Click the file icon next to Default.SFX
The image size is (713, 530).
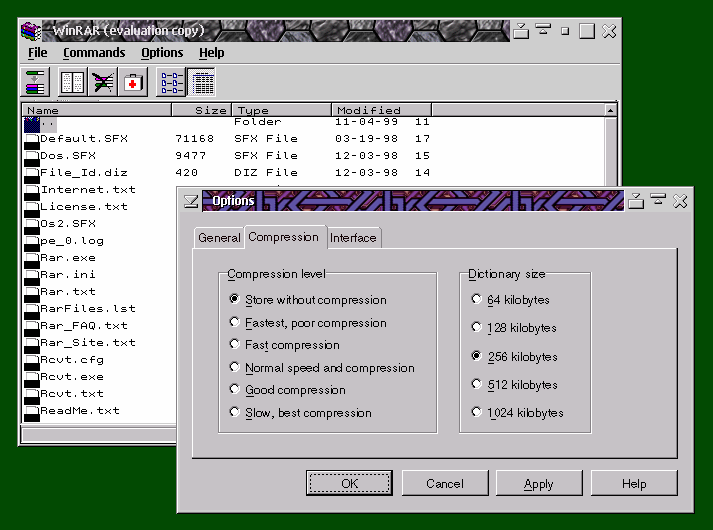31,142
